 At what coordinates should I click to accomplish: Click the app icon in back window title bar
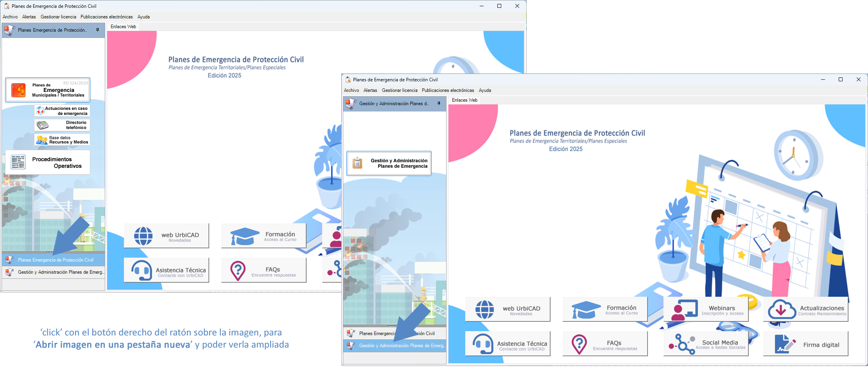tap(6, 6)
